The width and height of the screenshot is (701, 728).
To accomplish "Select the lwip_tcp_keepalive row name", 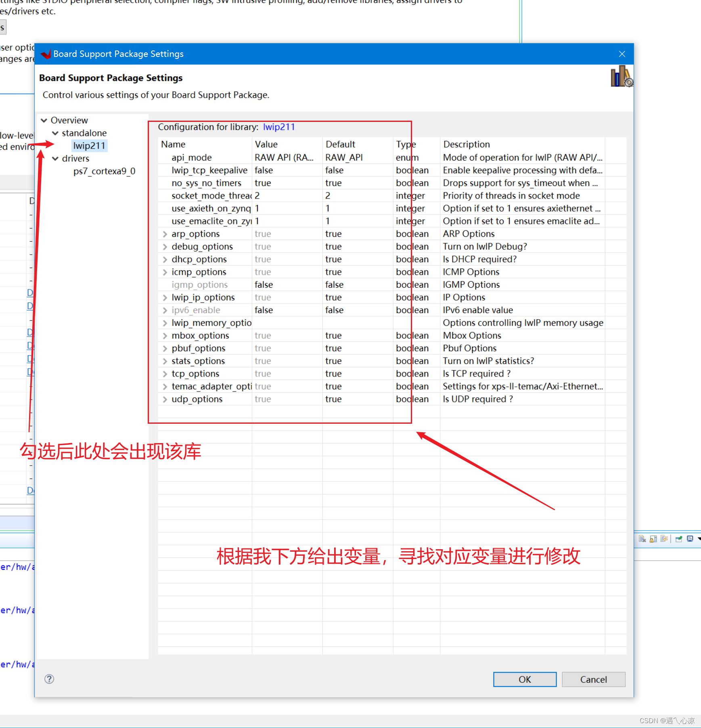I will [209, 170].
